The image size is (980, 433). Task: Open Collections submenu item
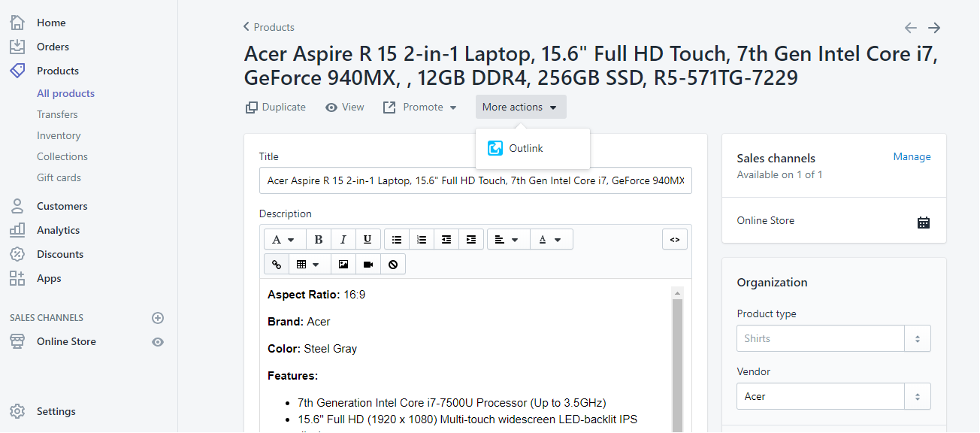pos(62,156)
